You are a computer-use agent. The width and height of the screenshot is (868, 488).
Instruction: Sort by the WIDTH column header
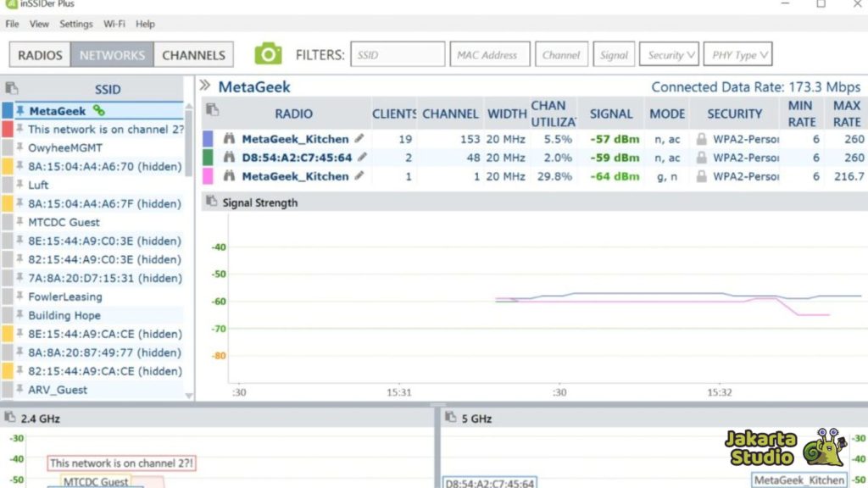tap(507, 114)
